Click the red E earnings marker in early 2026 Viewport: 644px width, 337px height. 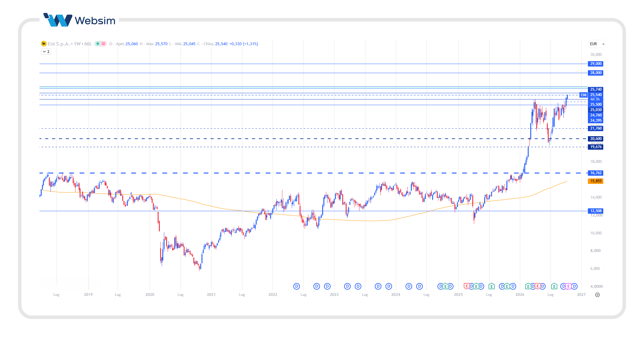click(x=538, y=286)
